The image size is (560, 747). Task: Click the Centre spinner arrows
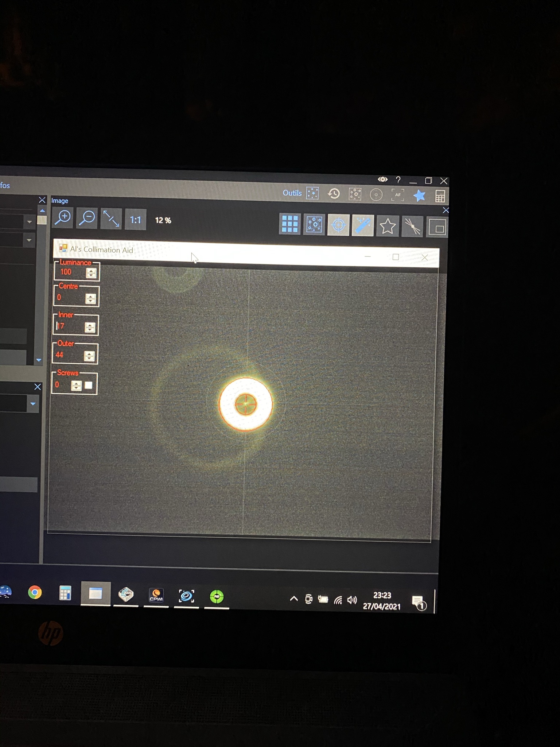click(x=90, y=299)
